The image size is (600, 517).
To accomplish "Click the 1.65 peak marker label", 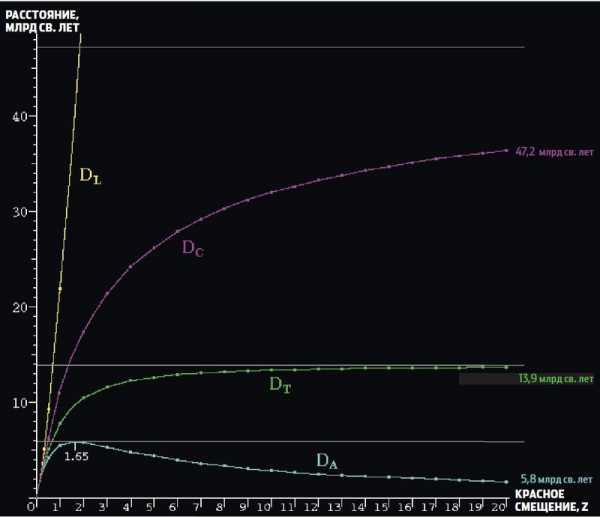I will pos(76,457).
